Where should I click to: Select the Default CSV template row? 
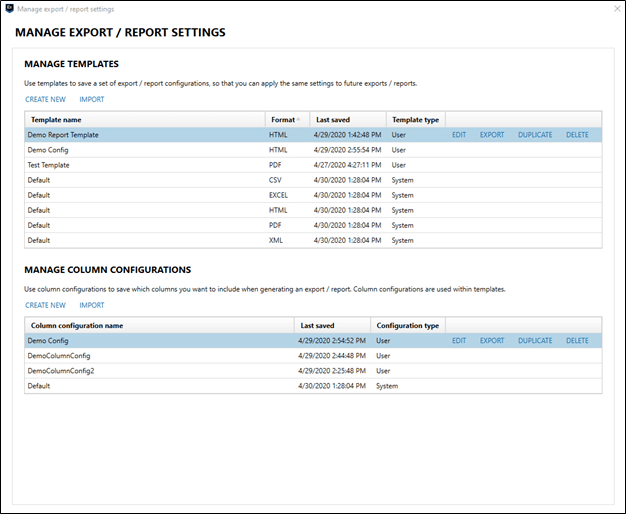coord(313,180)
